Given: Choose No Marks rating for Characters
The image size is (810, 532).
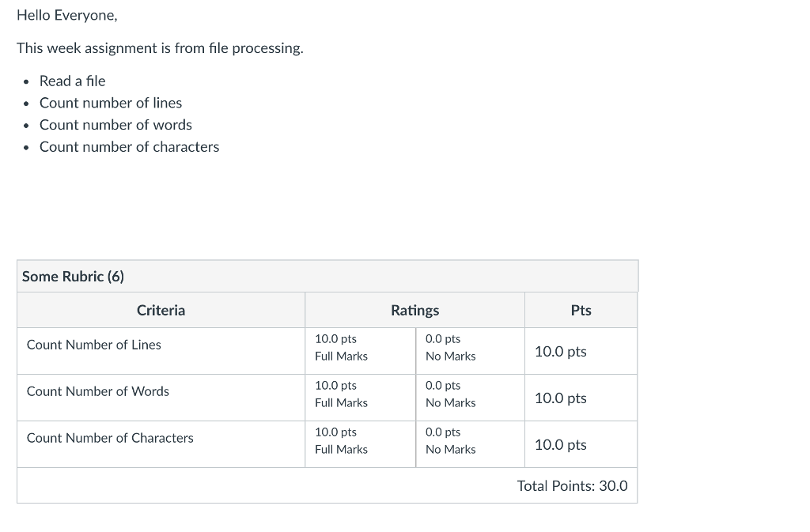Looking at the screenshot, I should 470,444.
